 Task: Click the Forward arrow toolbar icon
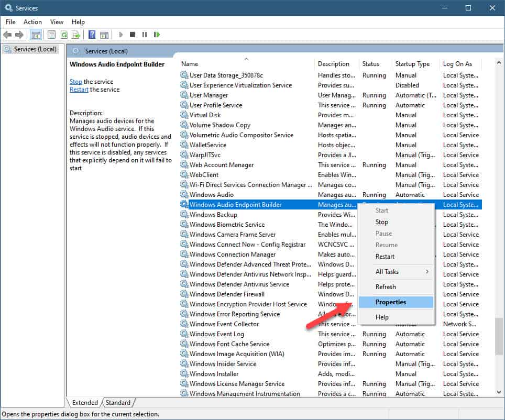(x=19, y=35)
